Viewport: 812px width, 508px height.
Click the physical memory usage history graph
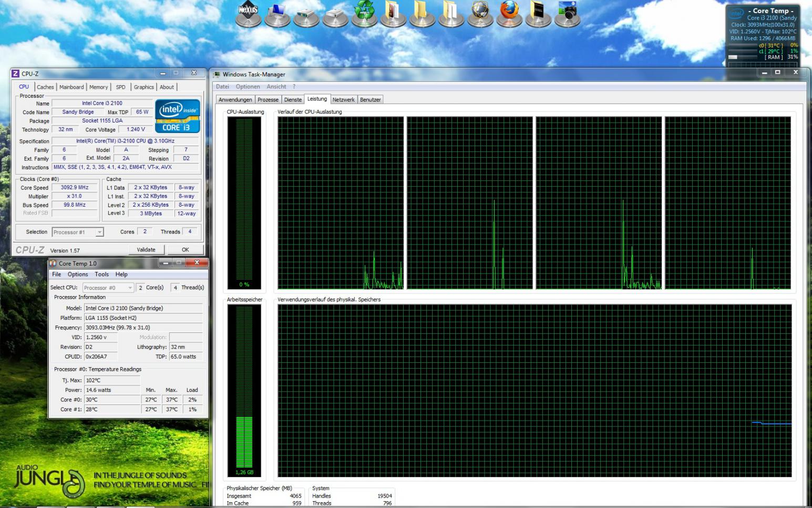(535, 391)
